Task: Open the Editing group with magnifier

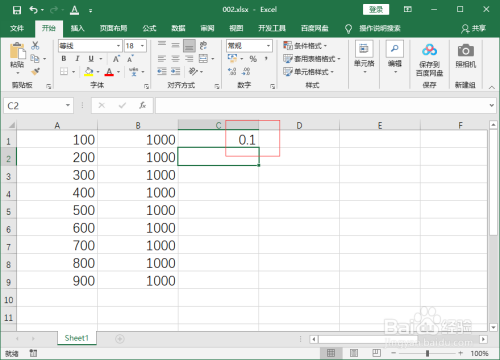Action: point(395,57)
